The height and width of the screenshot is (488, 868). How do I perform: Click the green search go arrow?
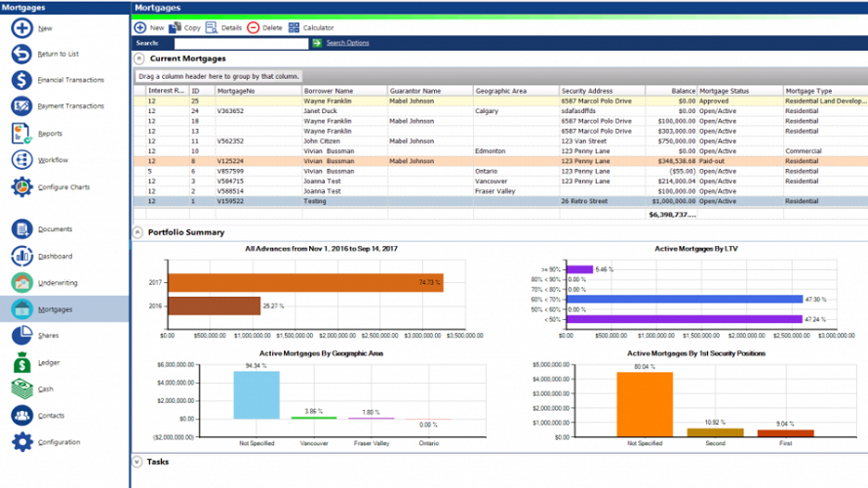[317, 43]
